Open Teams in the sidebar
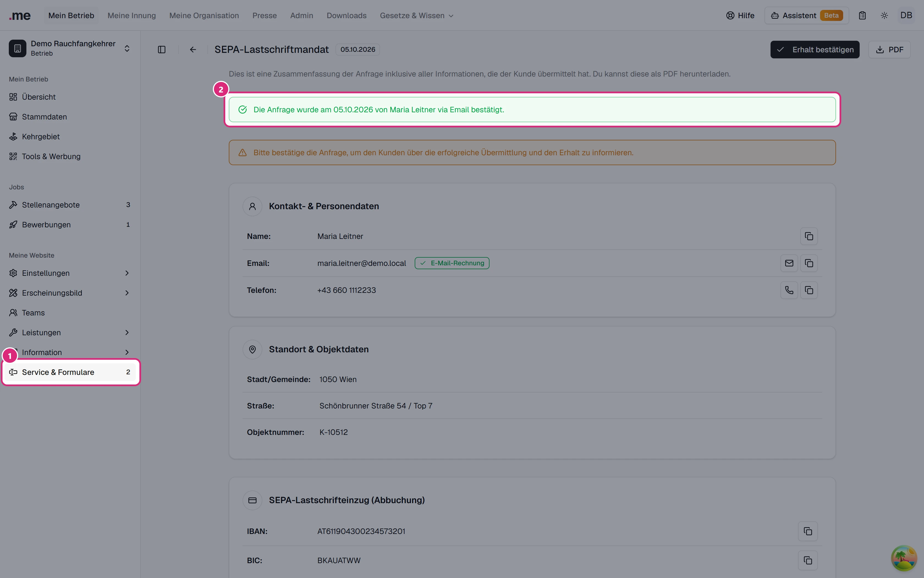 pyautogui.click(x=70, y=313)
